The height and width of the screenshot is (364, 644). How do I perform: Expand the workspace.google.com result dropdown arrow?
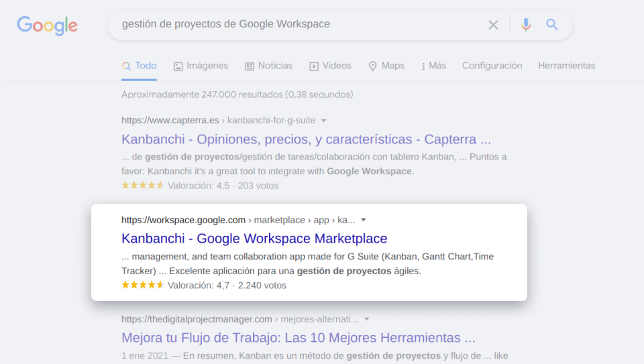coord(364,220)
